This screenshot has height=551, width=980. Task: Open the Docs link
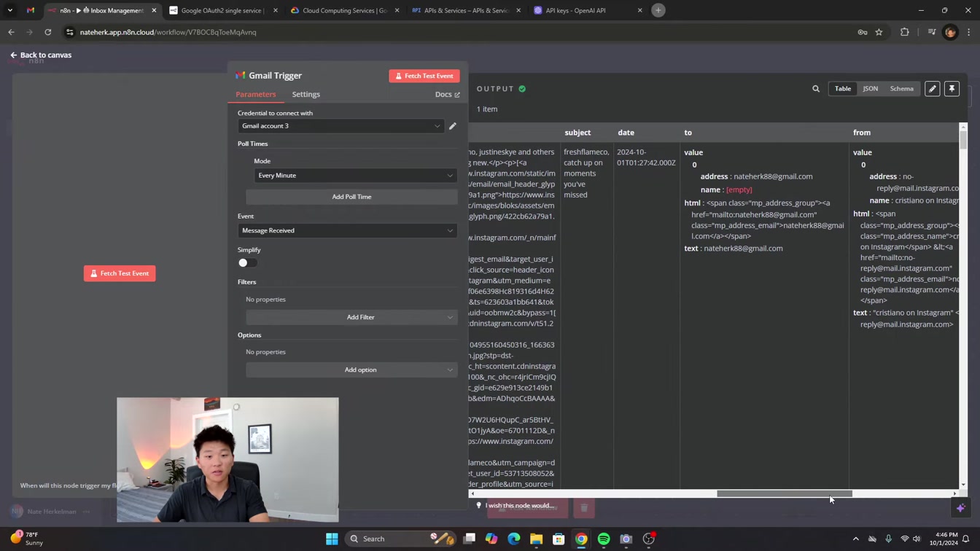(x=447, y=94)
